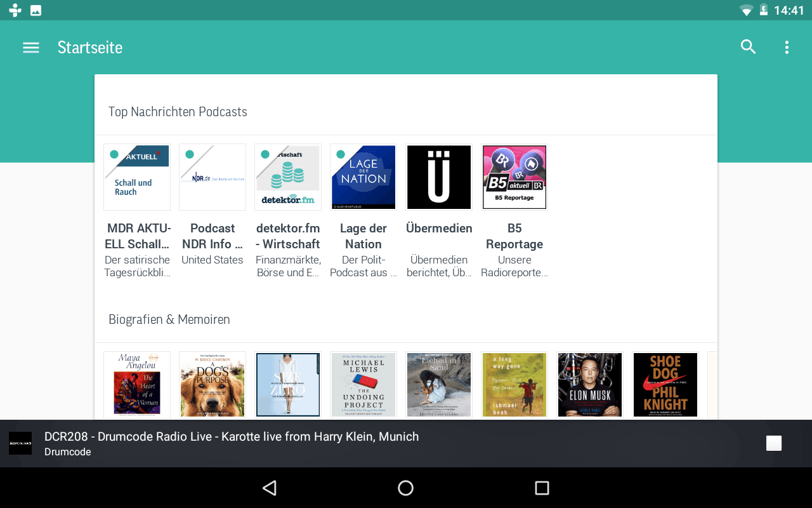Tap the app notification icon in status bar
Screen dimensions: 812x508
coord(15,10)
